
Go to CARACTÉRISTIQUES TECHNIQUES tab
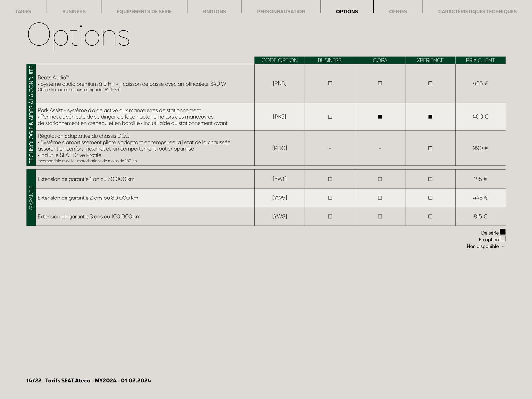tap(477, 11)
